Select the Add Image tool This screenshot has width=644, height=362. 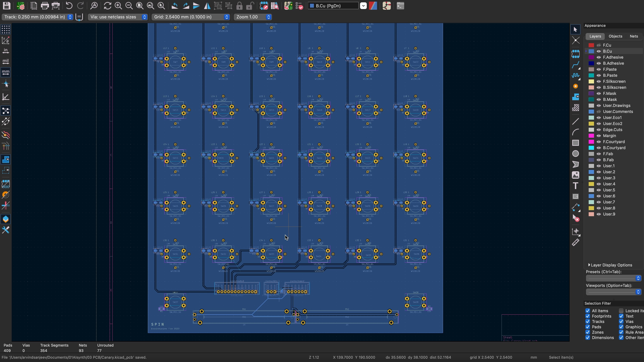pyautogui.click(x=576, y=175)
